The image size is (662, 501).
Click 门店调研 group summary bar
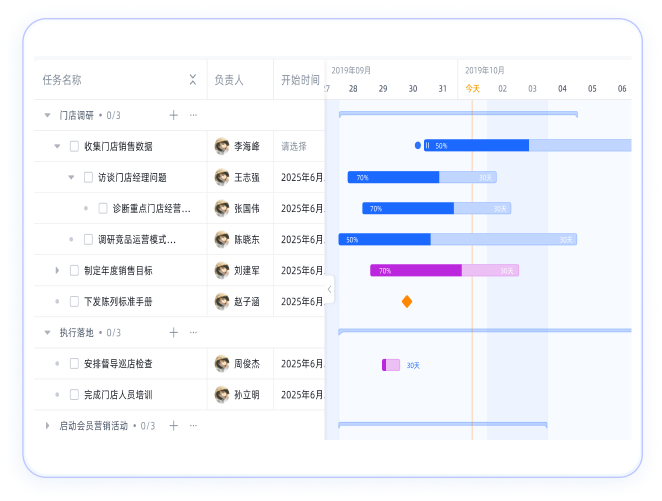pyautogui.click(x=458, y=114)
